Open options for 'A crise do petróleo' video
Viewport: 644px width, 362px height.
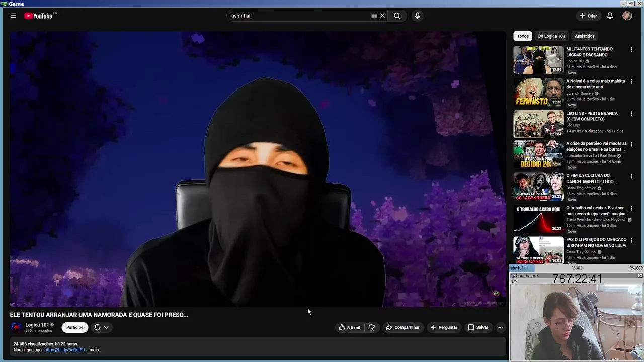[631, 144]
